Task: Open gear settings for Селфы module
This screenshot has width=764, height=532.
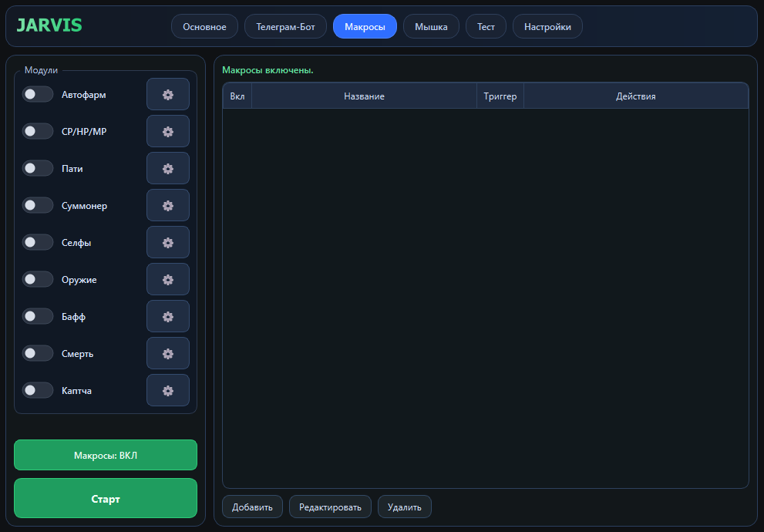Action: [168, 243]
